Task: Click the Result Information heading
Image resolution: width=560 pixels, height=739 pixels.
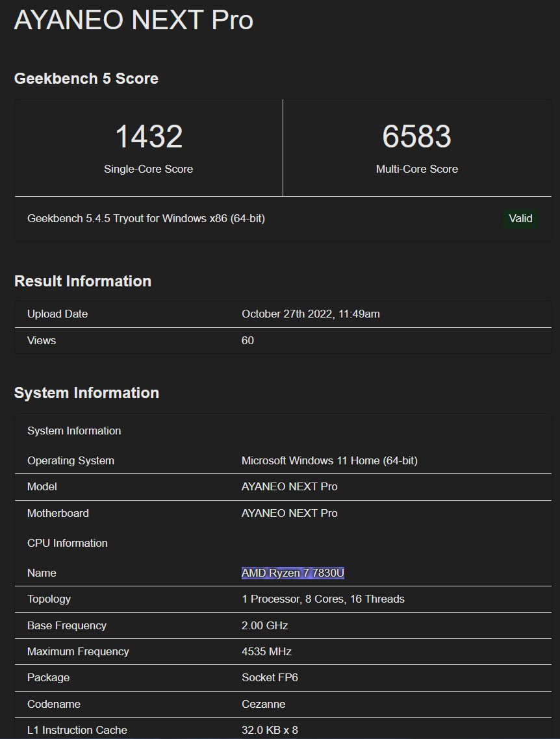Action: coord(83,281)
